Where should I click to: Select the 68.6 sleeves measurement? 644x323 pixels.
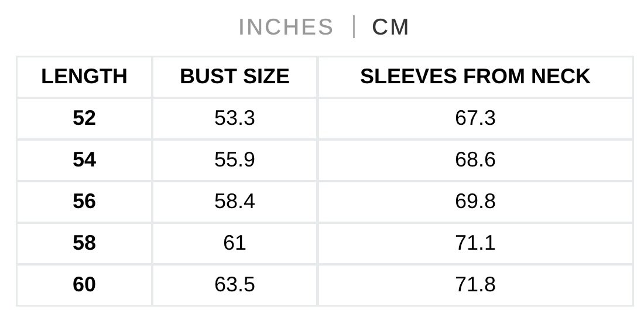pos(475,160)
